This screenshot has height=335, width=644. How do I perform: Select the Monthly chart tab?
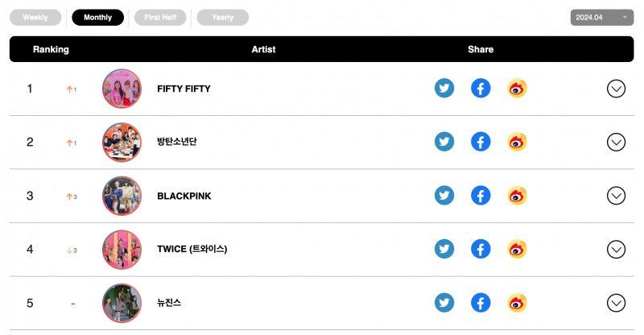coord(97,18)
